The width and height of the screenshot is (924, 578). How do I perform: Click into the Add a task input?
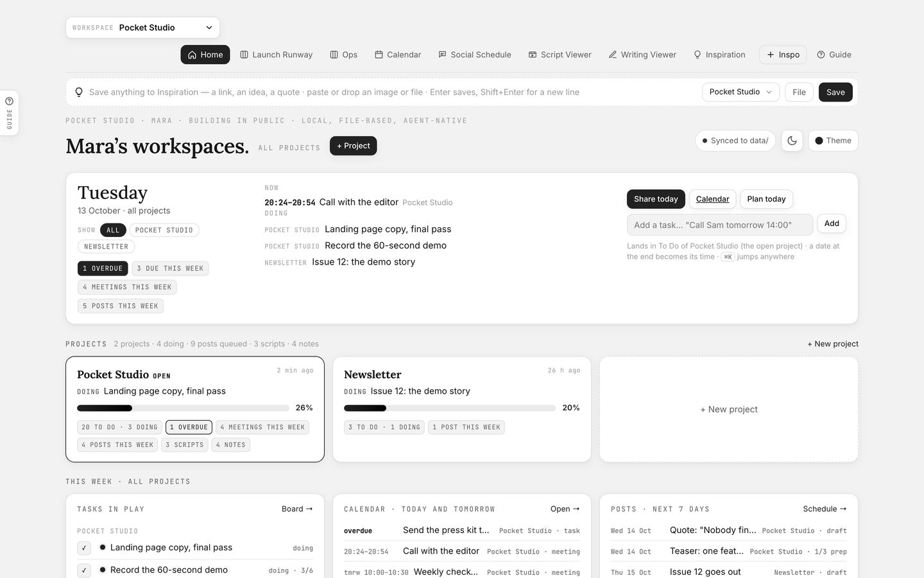tap(719, 225)
